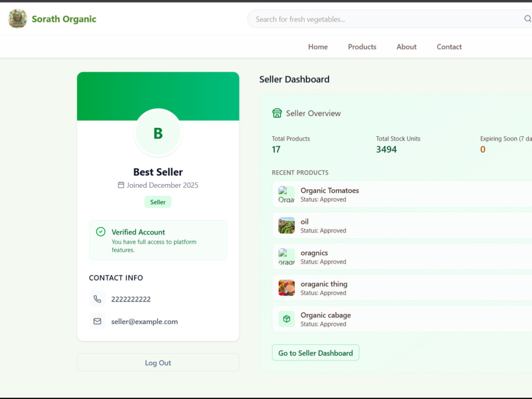Click the Joined December 2025 text
This screenshot has width=532, height=399.
click(162, 185)
